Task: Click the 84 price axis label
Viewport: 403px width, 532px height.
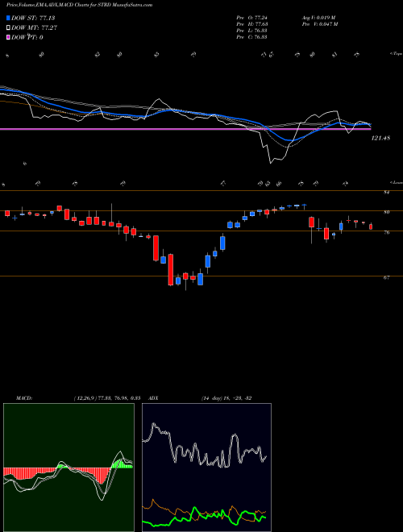Action: pyautogui.click(x=386, y=193)
